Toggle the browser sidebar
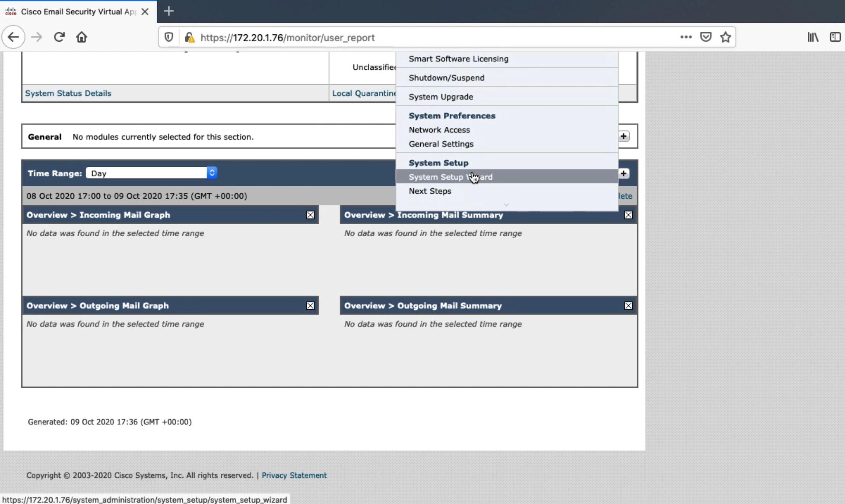Viewport: 845px width, 504px height. pyautogui.click(x=835, y=37)
